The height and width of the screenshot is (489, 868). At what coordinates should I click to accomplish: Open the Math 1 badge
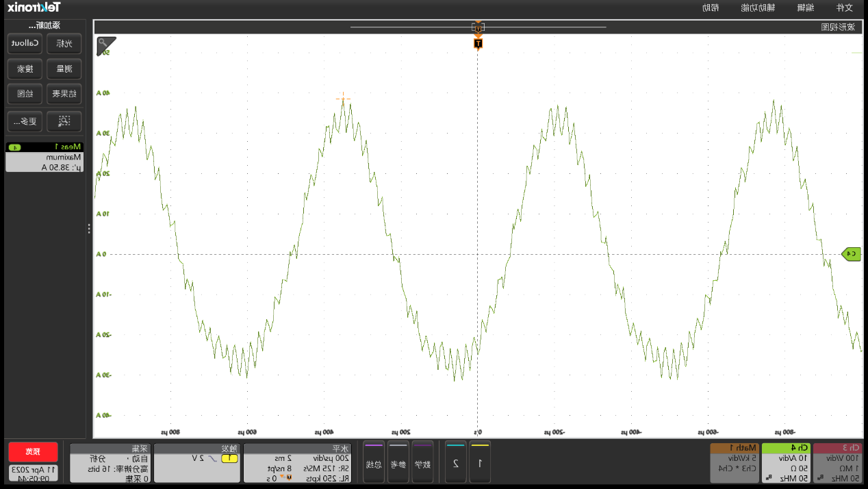[x=735, y=462]
